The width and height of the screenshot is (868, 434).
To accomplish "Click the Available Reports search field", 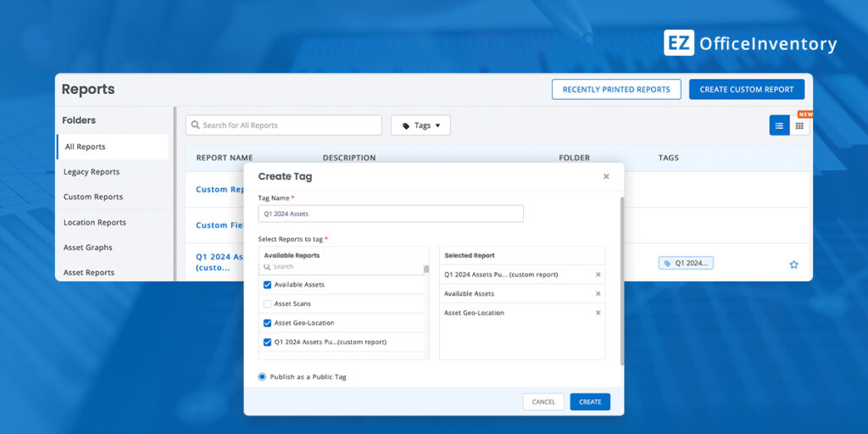I will (341, 268).
